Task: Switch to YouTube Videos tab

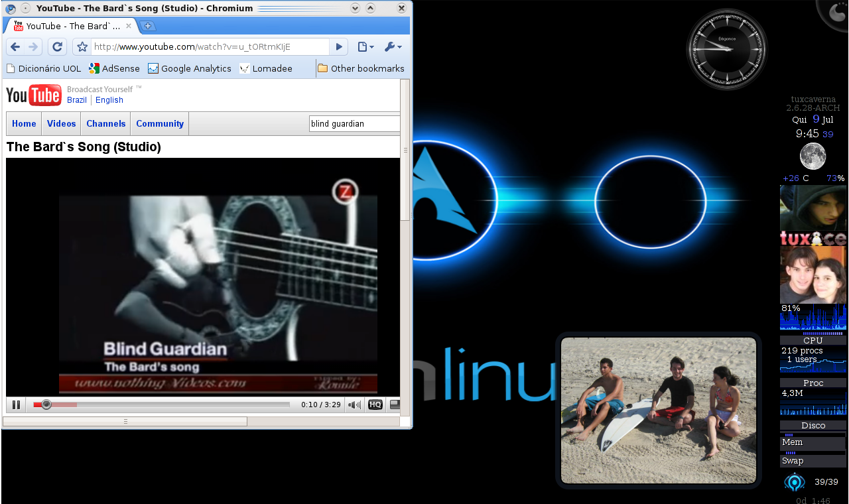Action: tap(61, 124)
